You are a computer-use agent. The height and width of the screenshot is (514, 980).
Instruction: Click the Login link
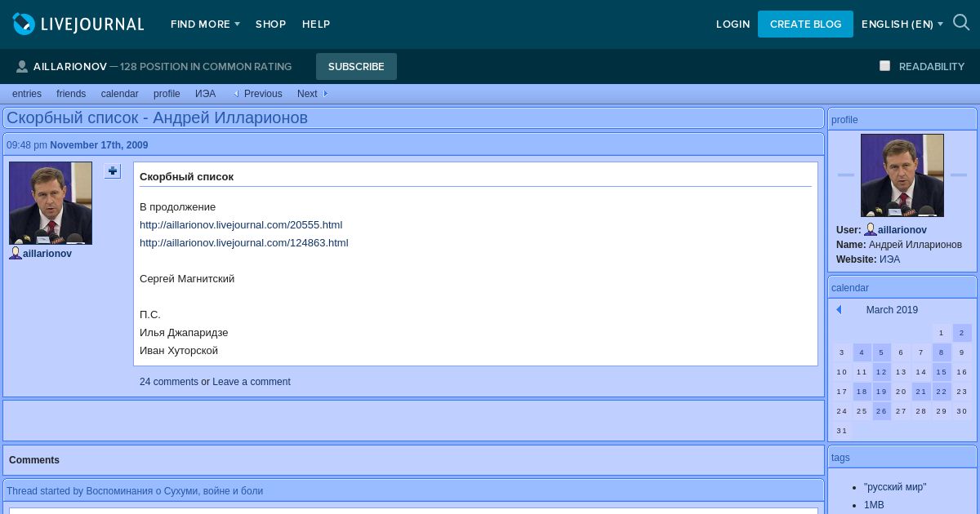coord(733,24)
